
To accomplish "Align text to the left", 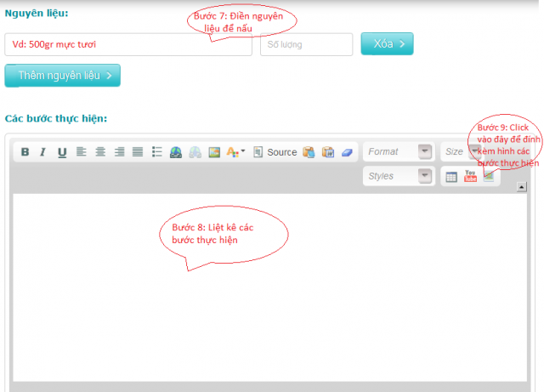I will (82, 151).
